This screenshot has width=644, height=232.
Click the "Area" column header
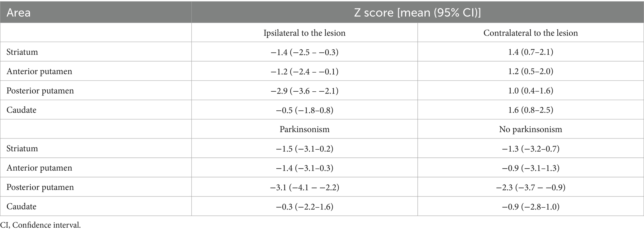coord(19,13)
